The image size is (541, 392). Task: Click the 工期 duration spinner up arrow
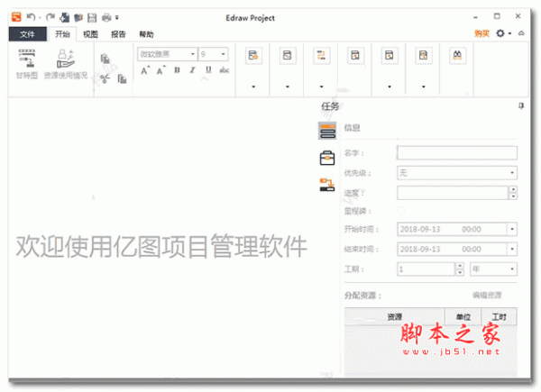point(459,266)
